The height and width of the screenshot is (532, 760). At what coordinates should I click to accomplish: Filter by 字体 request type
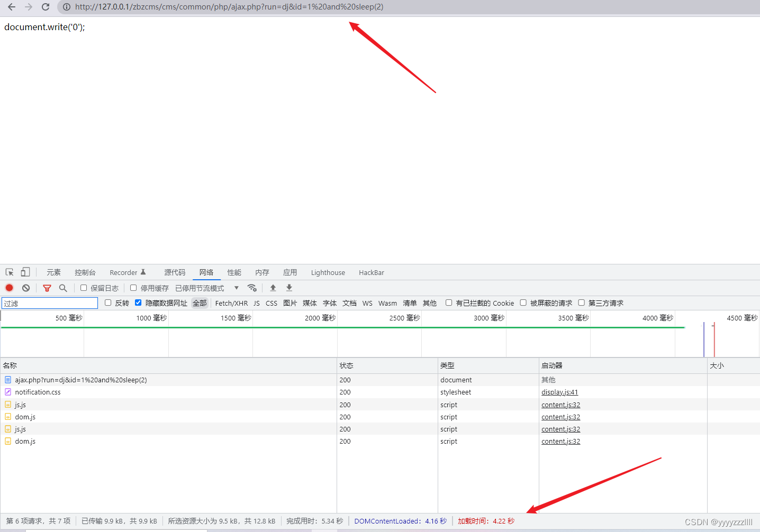point(330,303)
